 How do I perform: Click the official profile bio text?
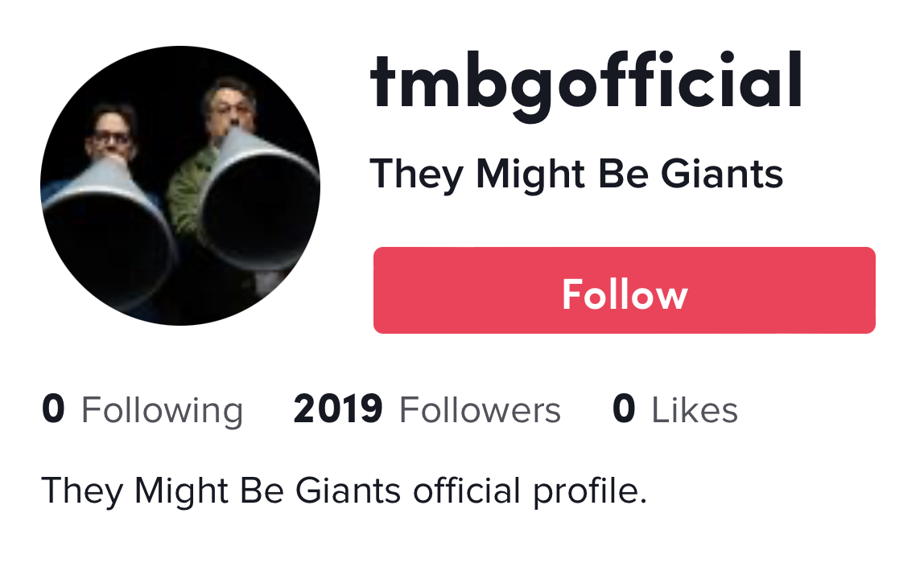(x=344, y=491)
